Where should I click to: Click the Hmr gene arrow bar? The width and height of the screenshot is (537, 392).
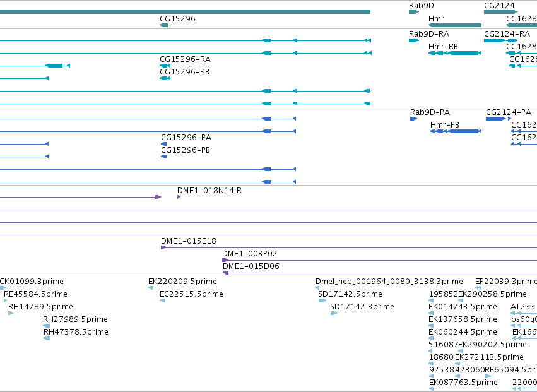pyautogui.click(x=455, y=25)
